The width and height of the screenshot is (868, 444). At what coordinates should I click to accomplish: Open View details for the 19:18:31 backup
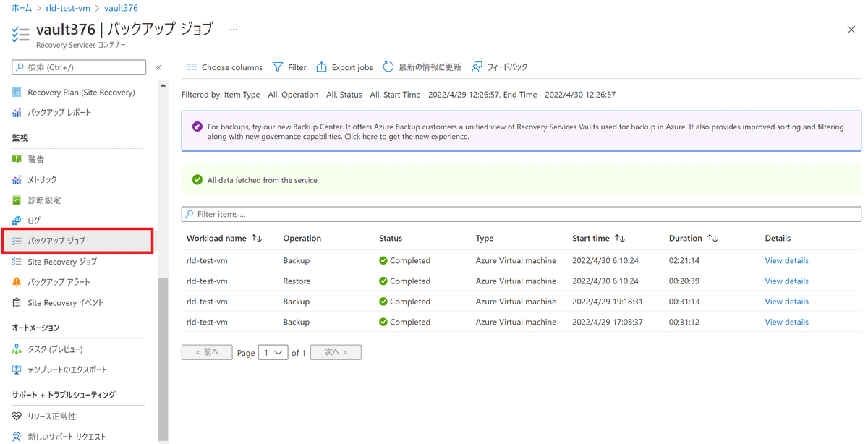point(786,302)
